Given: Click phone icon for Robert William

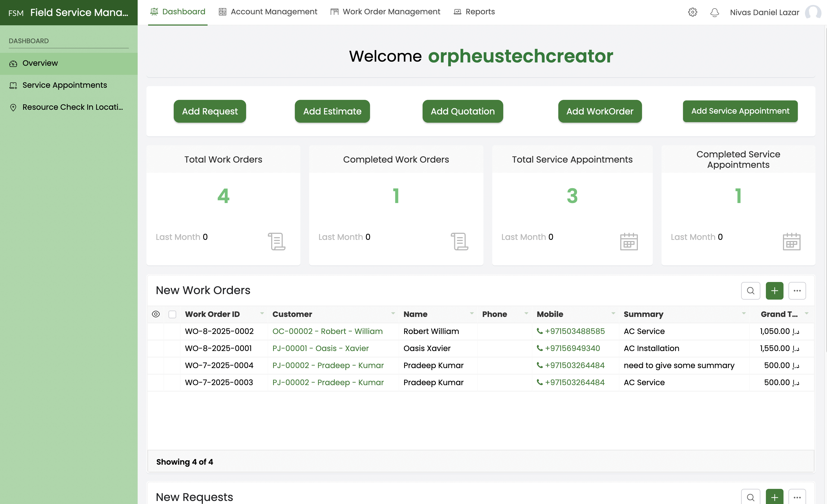Looking at the screenshot, I should click(540, 331).
